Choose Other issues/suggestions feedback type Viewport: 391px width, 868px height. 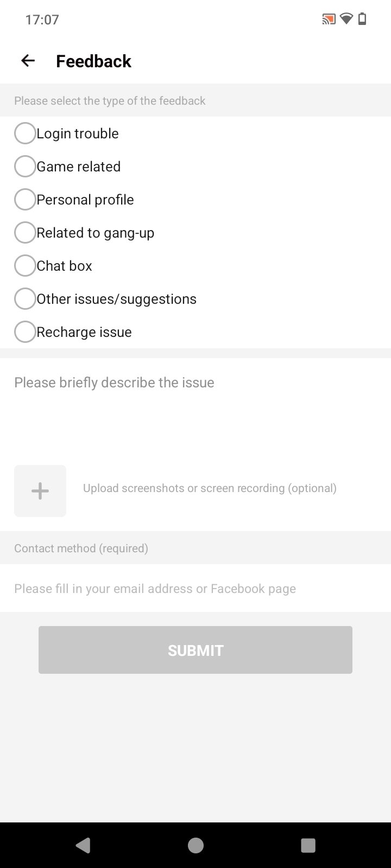25,299
